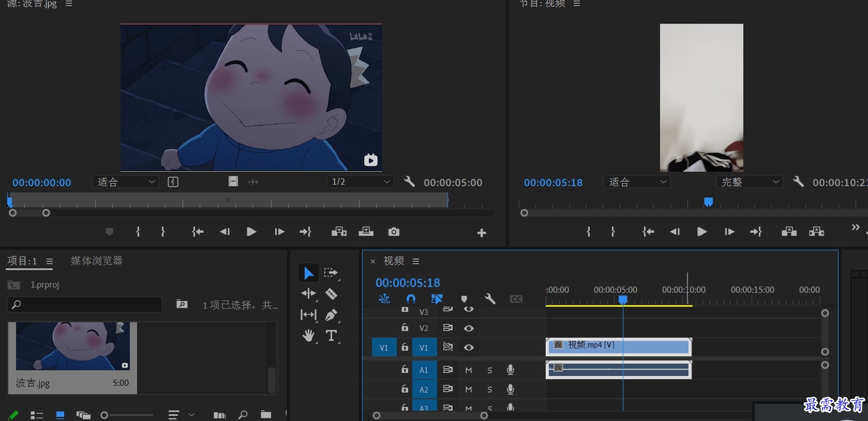Go up one bin level icon

13,285
